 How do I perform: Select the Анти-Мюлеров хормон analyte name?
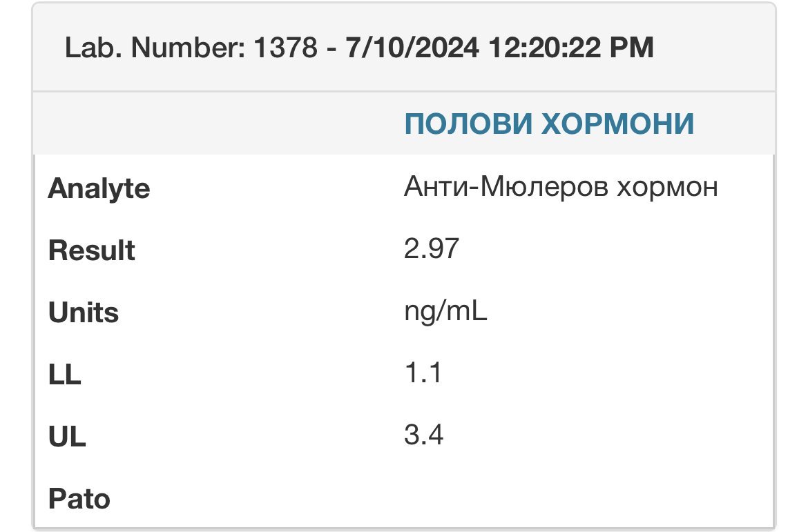click(x=560, y=187)
